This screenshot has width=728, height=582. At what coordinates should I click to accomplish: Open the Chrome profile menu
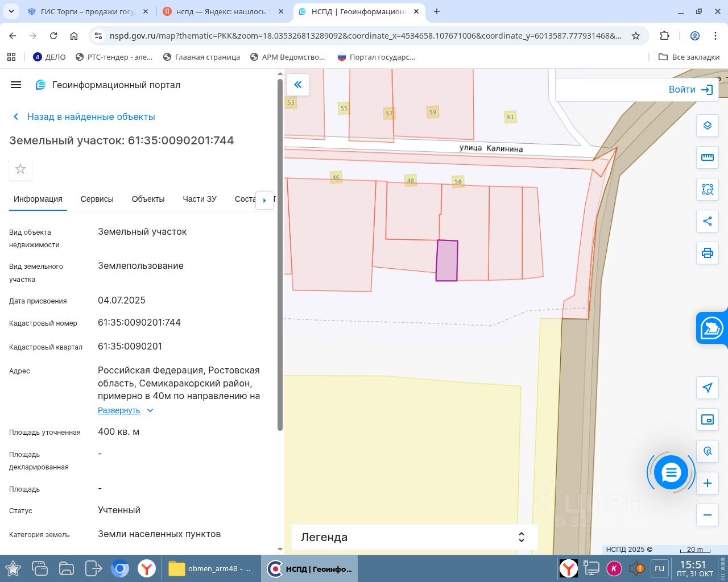(694, 36)
